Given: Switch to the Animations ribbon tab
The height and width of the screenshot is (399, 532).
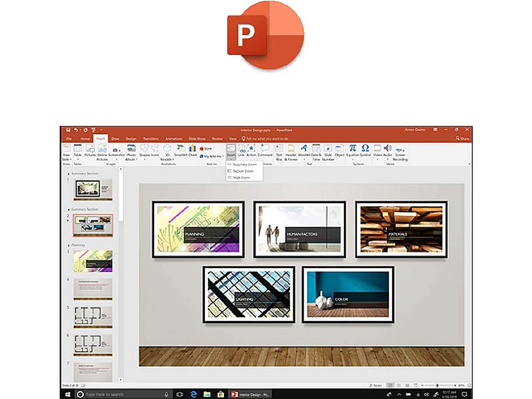Looking at the screenshot, I should pos(174,139).
